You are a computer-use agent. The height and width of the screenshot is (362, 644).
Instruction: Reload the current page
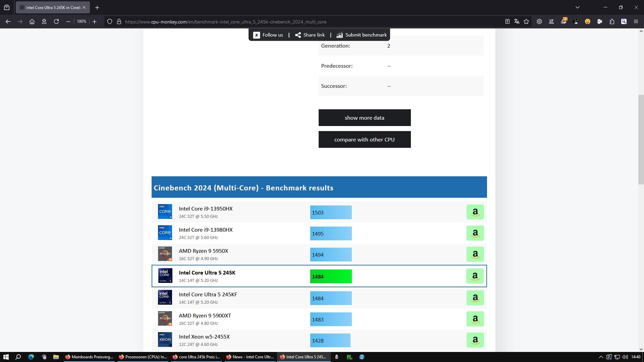(56, 21)
